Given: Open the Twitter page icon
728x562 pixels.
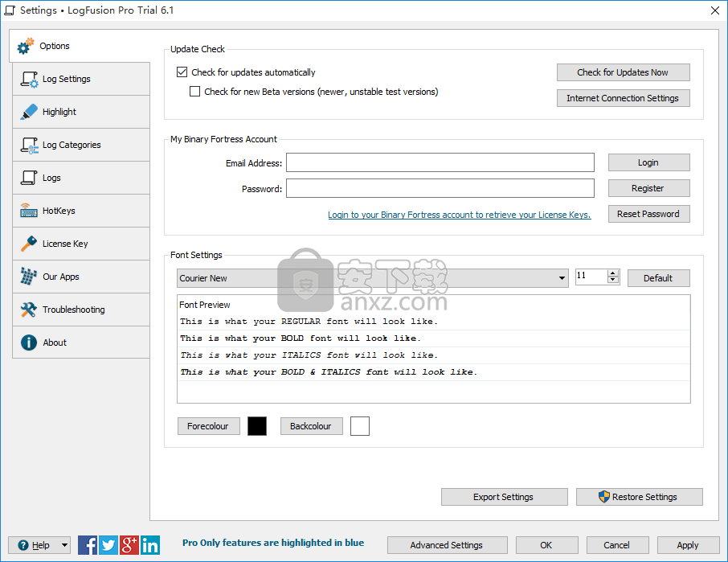Looking at the screenshot, I should click(108, 545).
